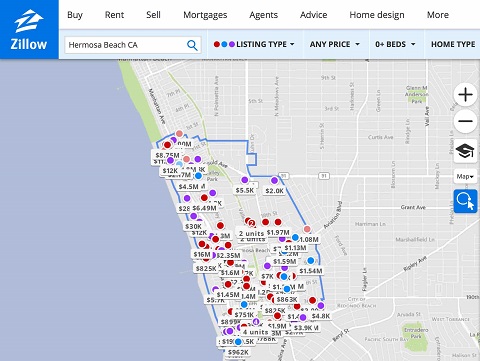The width and height of the screenshot is (480, 361).
Task: Open the Mortgages menu
Action: pyautogui.click(x=205, y=15)
